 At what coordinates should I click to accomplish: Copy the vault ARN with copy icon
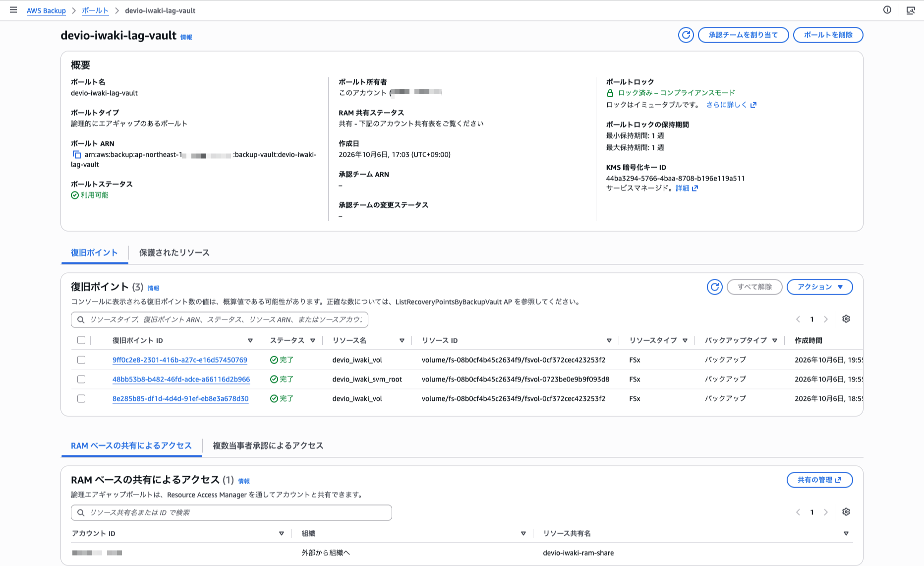(x=77, y=155)
